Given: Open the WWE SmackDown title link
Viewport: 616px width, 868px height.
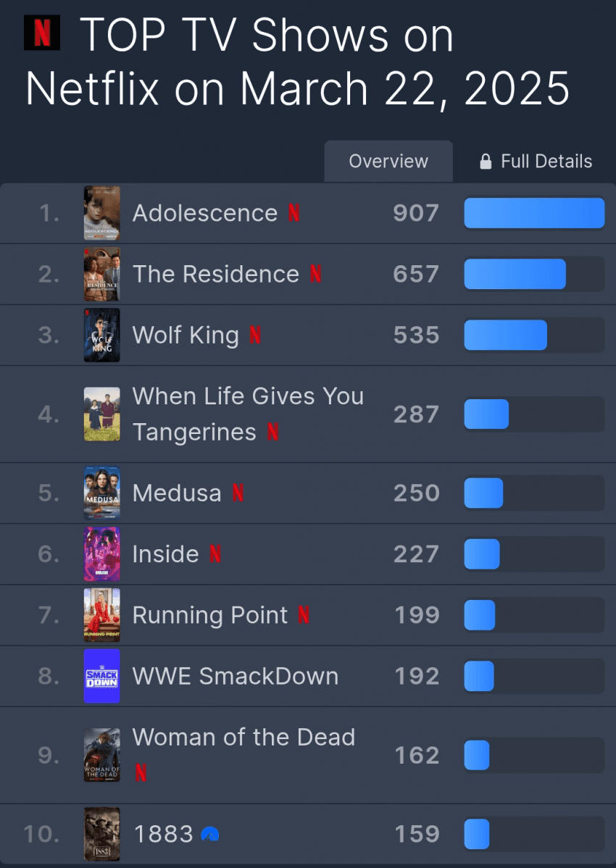Looking at the screenshot, I should point(236,676).
